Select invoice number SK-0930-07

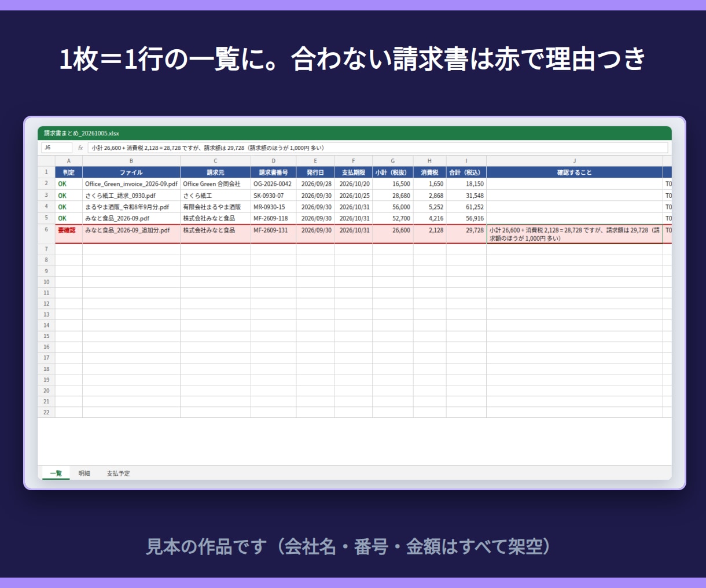(x=273, y=196)
